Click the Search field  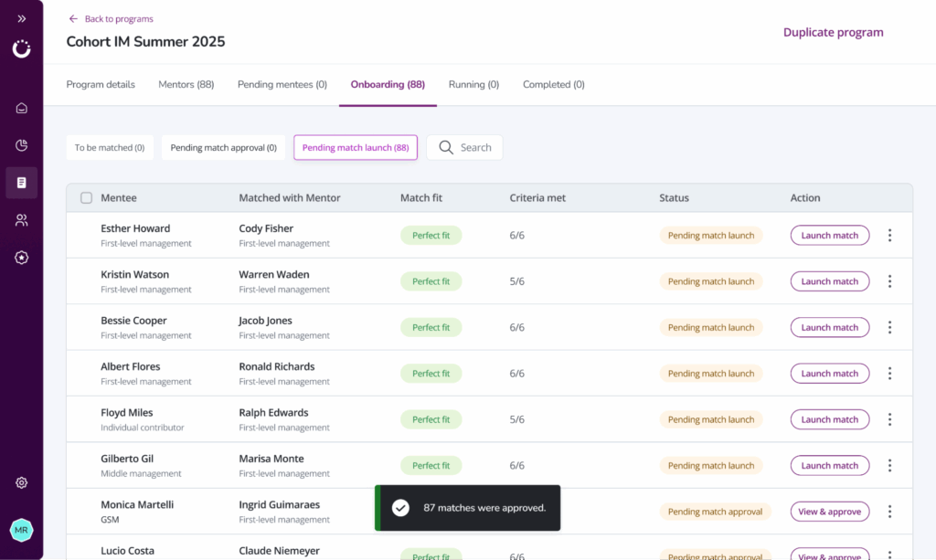point(464,147)
